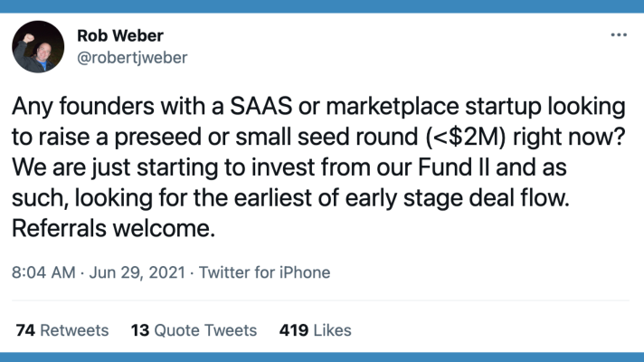This screenshot has width=644, height=362.
Task: Click the 8:04 AM timestamp
Action: tap(43, 272)
